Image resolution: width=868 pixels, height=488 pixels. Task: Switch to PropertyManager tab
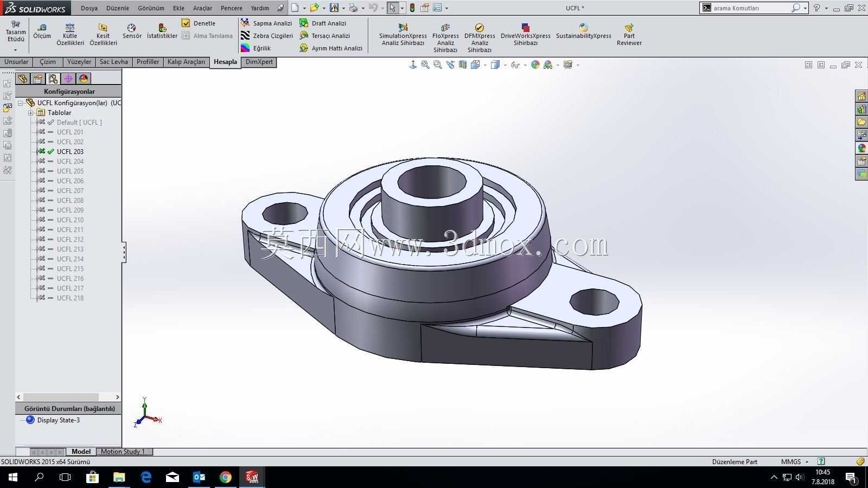click(37, 79)
